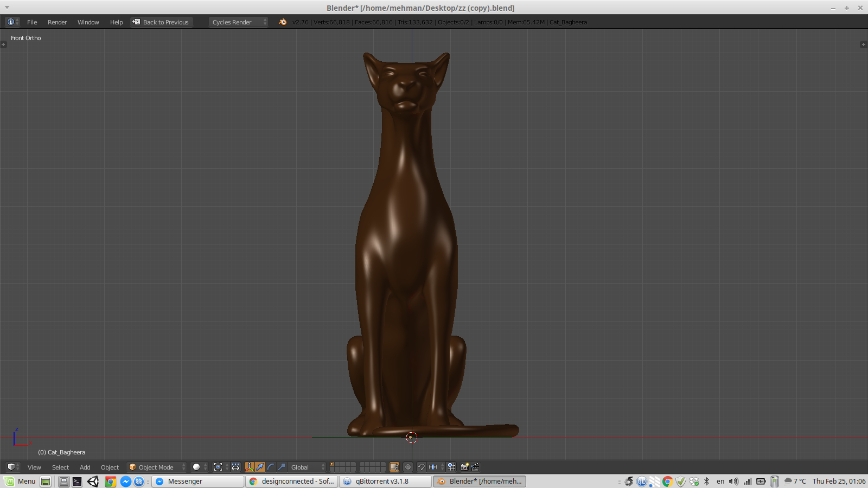
Task: Click the OpenGL render camera icon
Action: click(x=464, y=467)
